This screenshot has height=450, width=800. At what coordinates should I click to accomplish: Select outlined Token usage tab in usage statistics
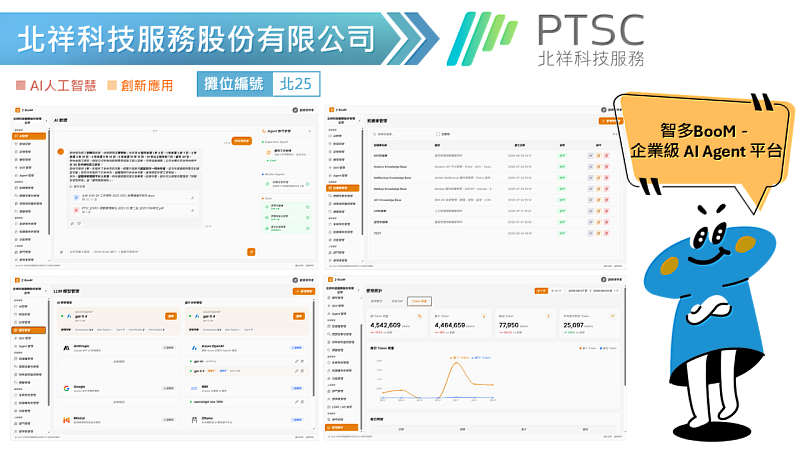(x=419, y=302)
